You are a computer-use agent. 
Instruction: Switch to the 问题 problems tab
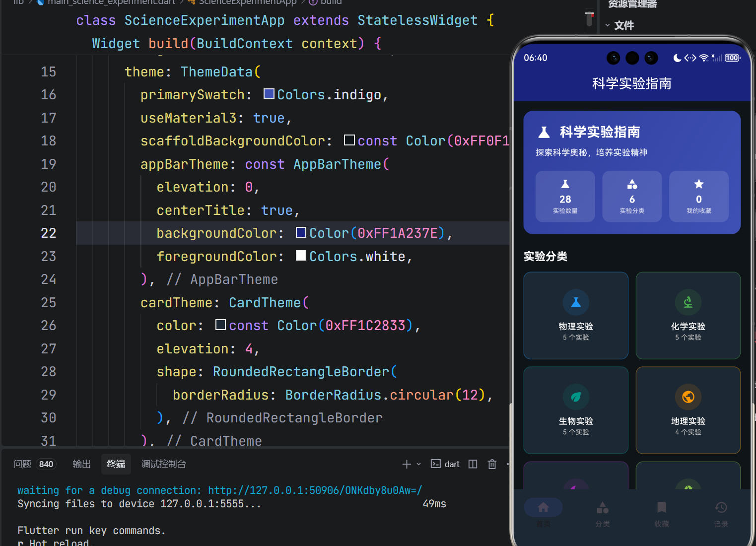(x=22, y=464)
